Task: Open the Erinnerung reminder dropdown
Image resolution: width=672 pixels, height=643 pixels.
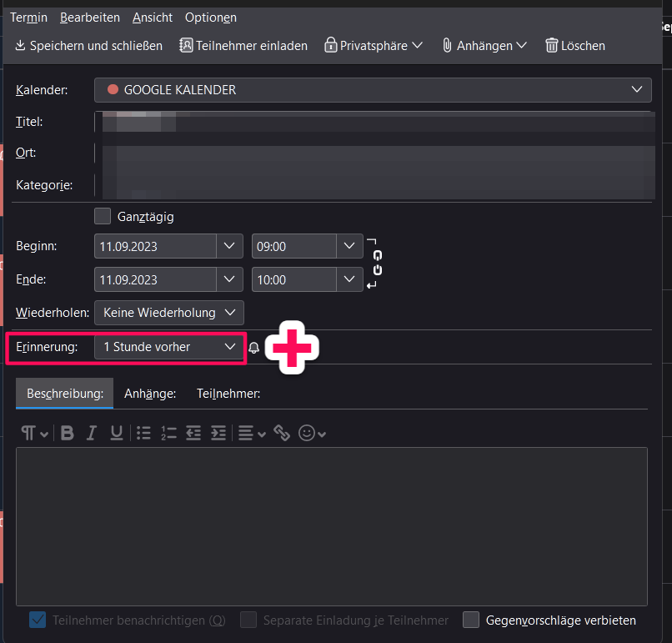Action: tap(169, 347)
